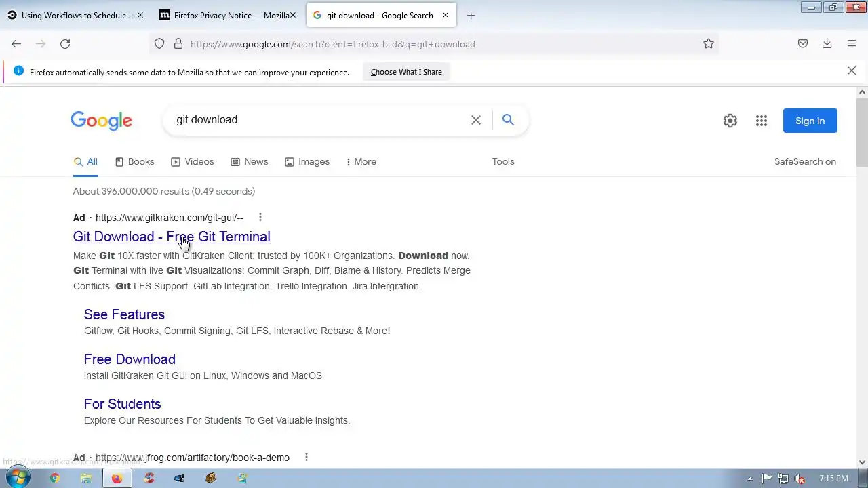
Task: Open the Firefox hamburger menu
Action: point(852,44)
